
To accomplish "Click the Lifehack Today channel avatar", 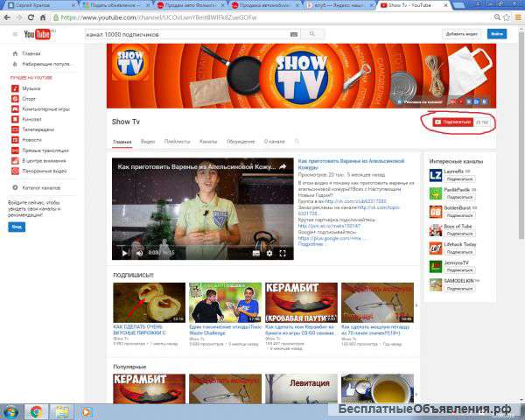I will [436, 248].
